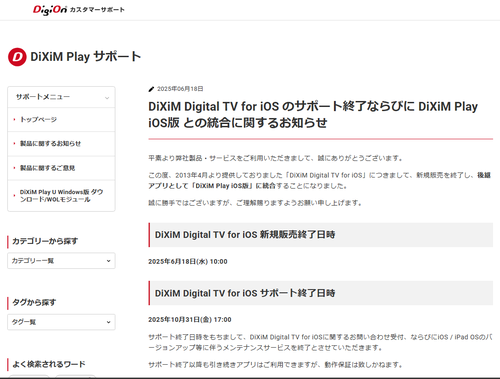This screenshot has width=500, height=379.
Task: Click the タグから探す heading
Action: pos(34,302)
